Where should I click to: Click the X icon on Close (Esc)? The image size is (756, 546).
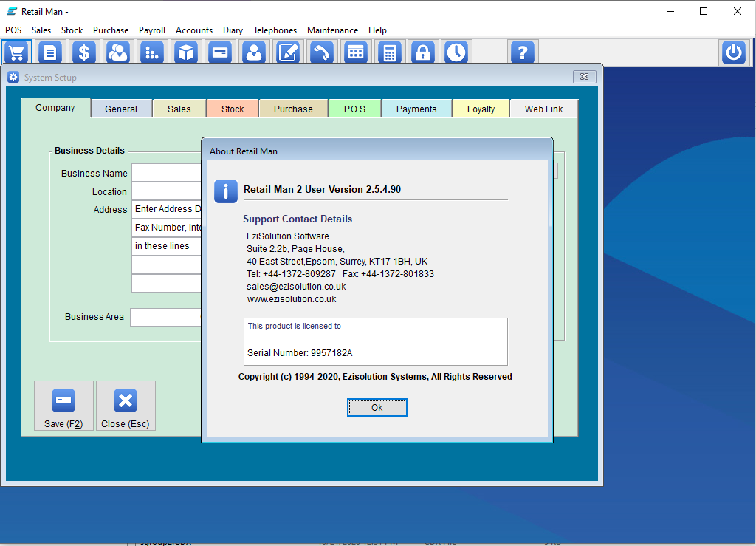pos(126,400)
